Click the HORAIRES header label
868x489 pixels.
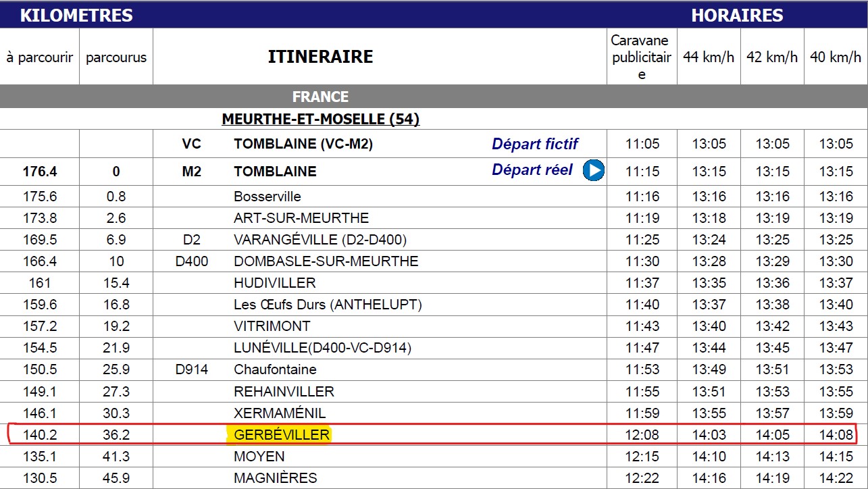pyautogui.click(x=737, y=16)
